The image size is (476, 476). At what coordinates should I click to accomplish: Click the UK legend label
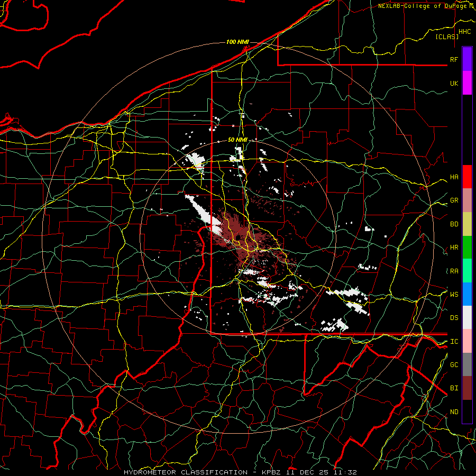click(x=454, y=83)
